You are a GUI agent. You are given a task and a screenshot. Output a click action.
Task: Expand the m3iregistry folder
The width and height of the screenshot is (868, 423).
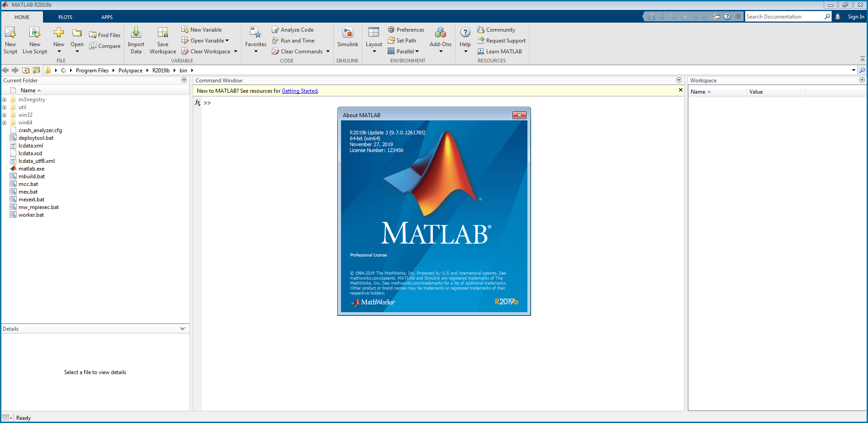tap(4, 100)
